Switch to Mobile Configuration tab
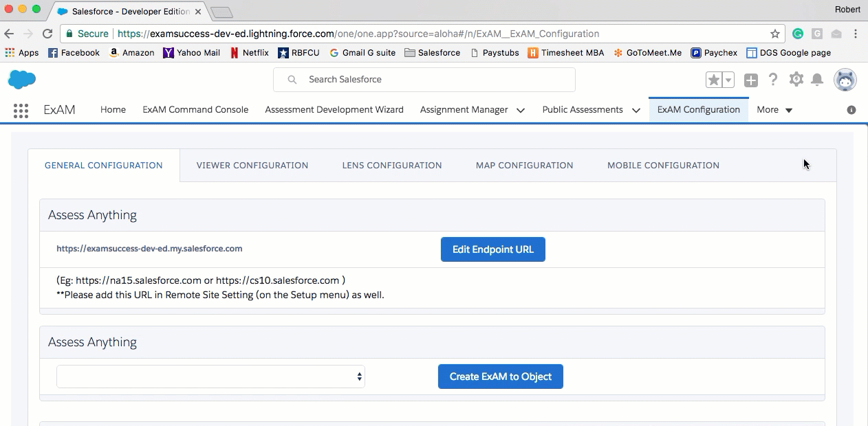 664,166
